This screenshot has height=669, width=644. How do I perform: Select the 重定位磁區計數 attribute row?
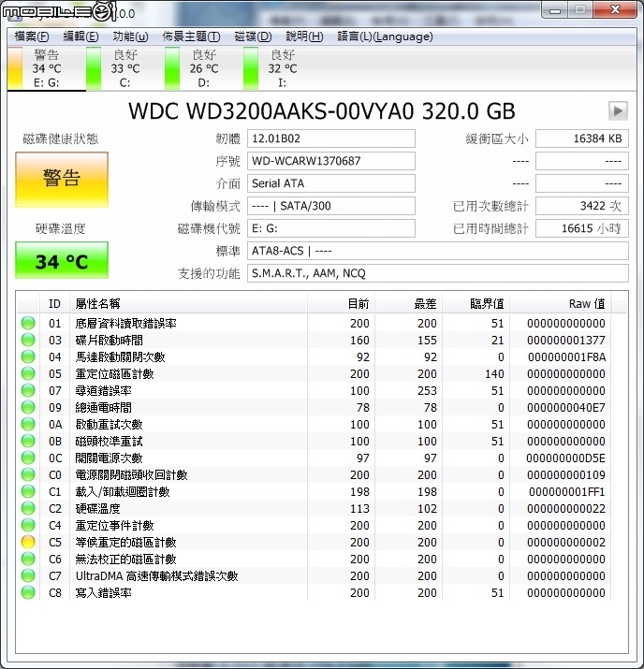314,373
